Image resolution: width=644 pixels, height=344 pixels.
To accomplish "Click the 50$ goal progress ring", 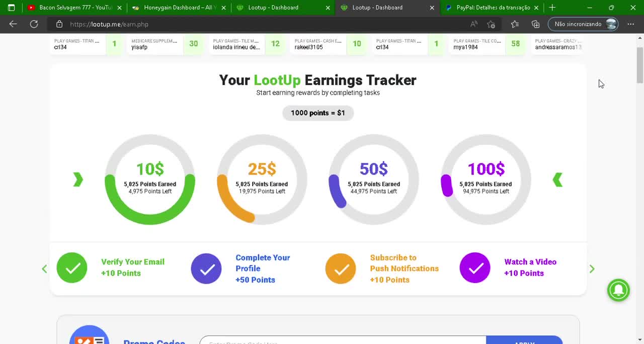I will (374, 180).
